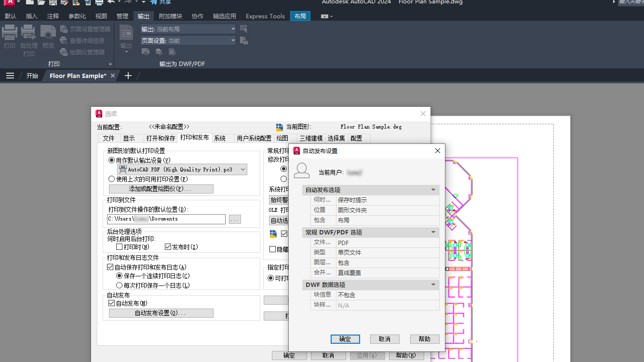Toggle the 自动发布 checkbox
The width and height of the screenshot is (644, 362).
[112, 303]
